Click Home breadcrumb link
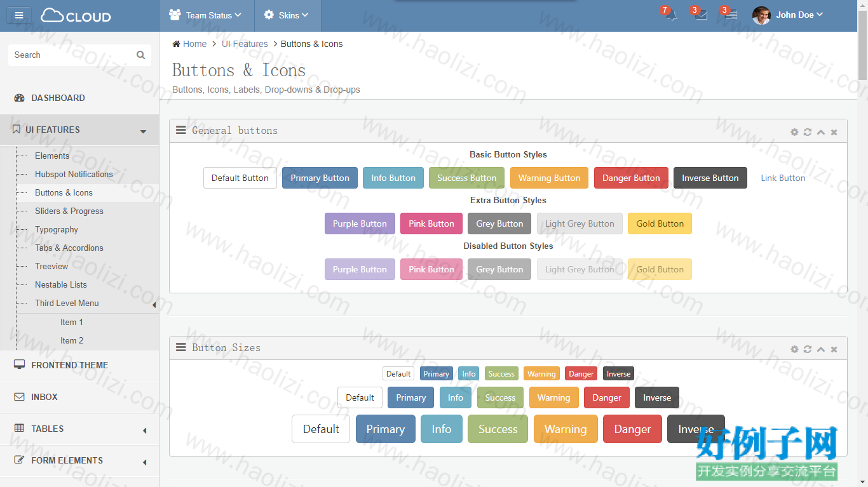This screenshot has width=868, height=487. pos(194,44)
